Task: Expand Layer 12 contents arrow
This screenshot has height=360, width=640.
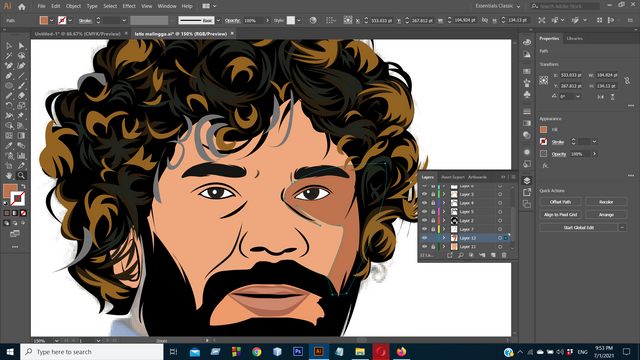Action: click(444, 238)
